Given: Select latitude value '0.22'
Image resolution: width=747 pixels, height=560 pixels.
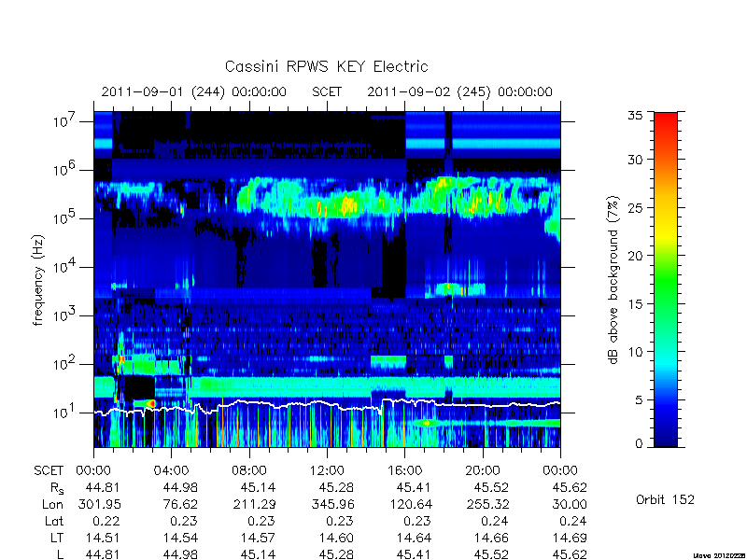Looking at the screenshot, I should [x=106, y=521].
